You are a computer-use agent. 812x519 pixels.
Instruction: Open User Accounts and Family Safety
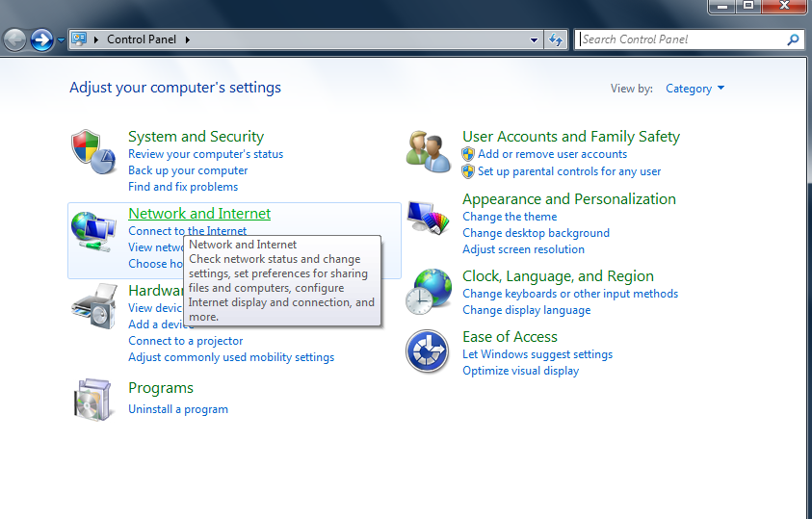point(570,137)
